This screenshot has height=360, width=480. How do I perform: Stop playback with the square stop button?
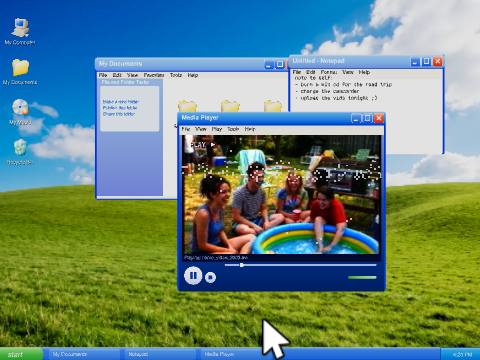click(210, 277)
